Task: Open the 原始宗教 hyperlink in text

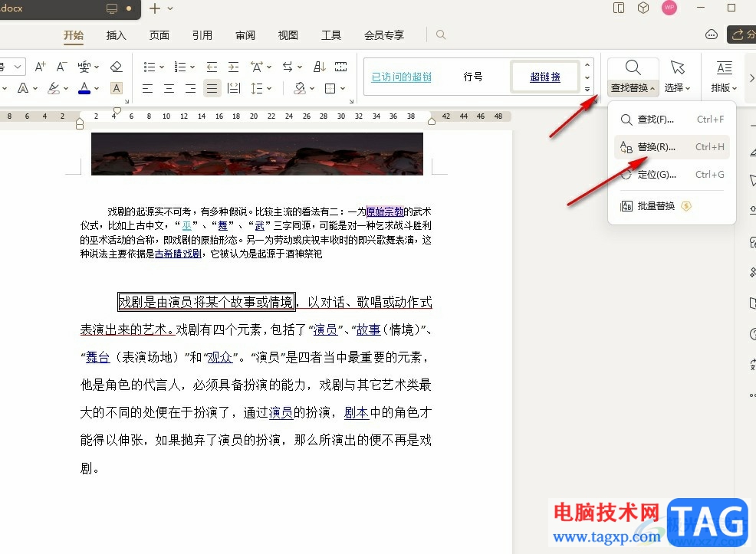Action: click(385, 211)
